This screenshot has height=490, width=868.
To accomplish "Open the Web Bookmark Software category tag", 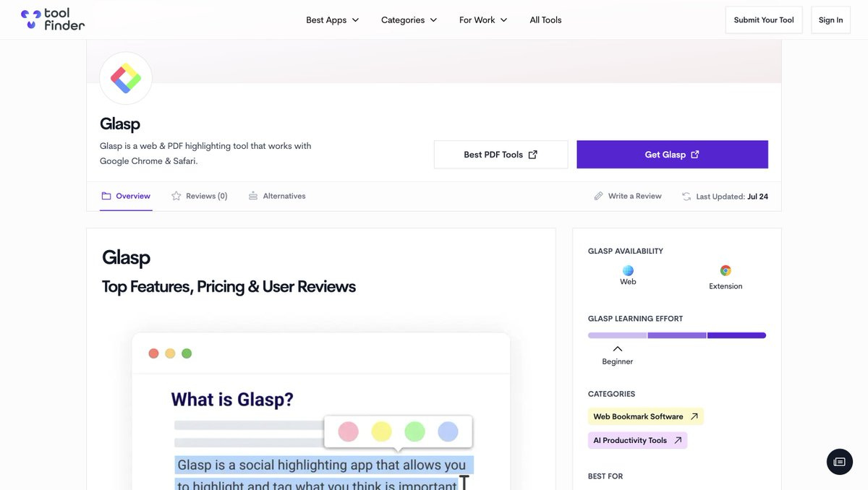I will [646, 416].
